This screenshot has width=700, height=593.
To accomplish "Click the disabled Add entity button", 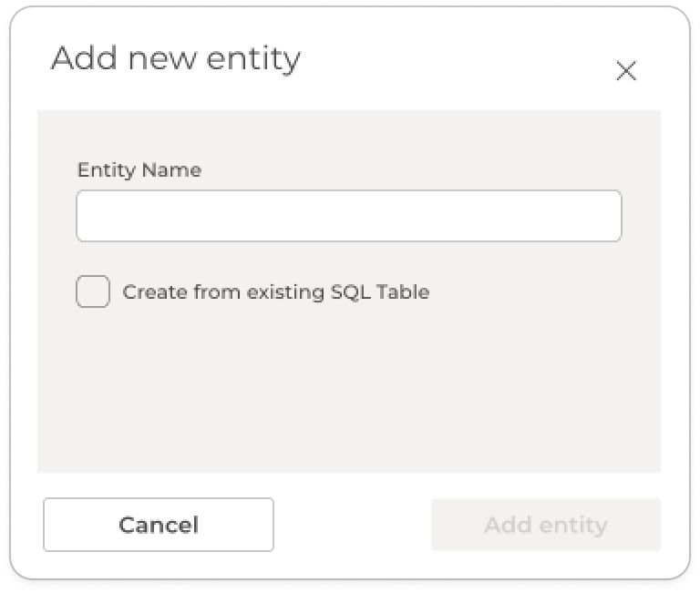I will click(545, 525).
